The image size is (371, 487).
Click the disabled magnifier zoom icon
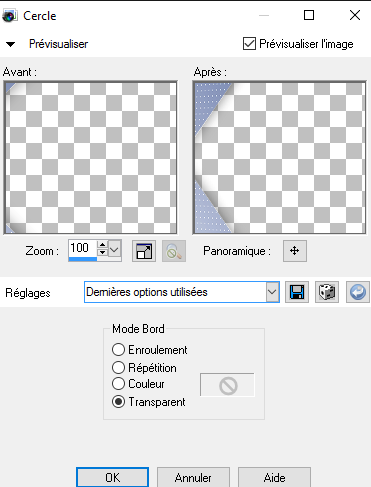[174, 251]
